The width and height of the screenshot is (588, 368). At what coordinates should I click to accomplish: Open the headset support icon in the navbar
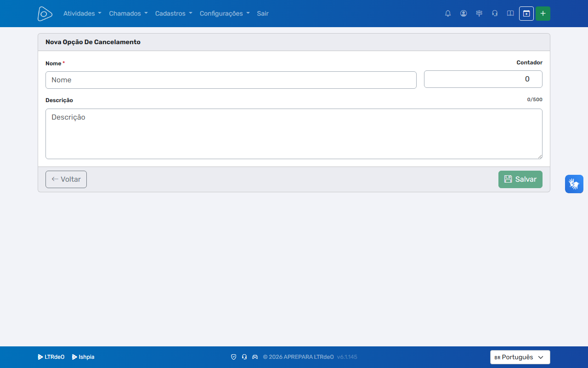click(x=495, y=13)
